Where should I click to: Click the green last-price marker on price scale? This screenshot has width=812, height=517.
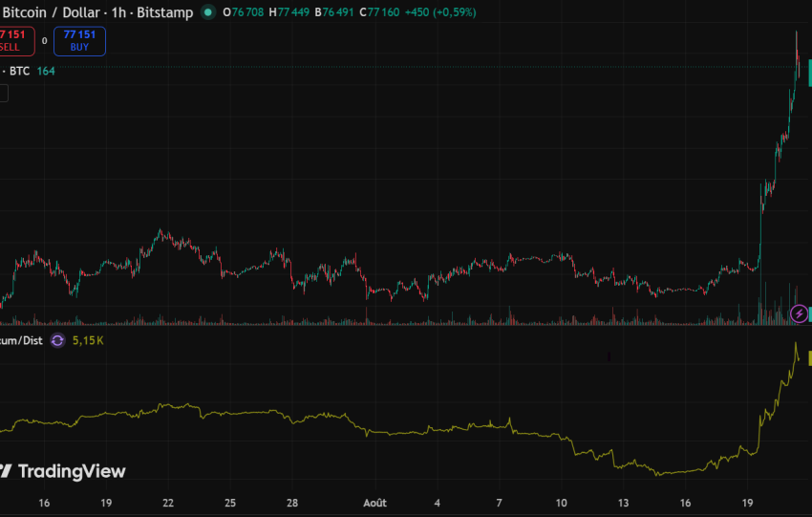click(x=810, y=73)
